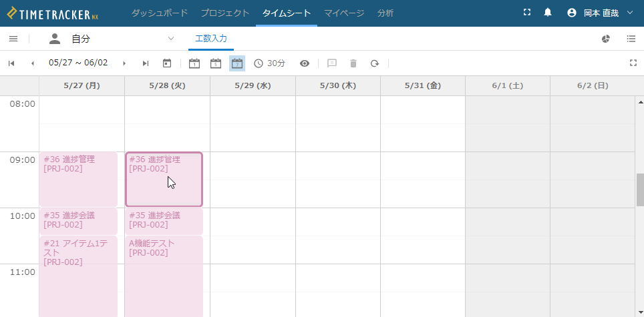Change the 30分 time interval setting
644x317 pixels.
pyautogui.click(x=269, y=63)
